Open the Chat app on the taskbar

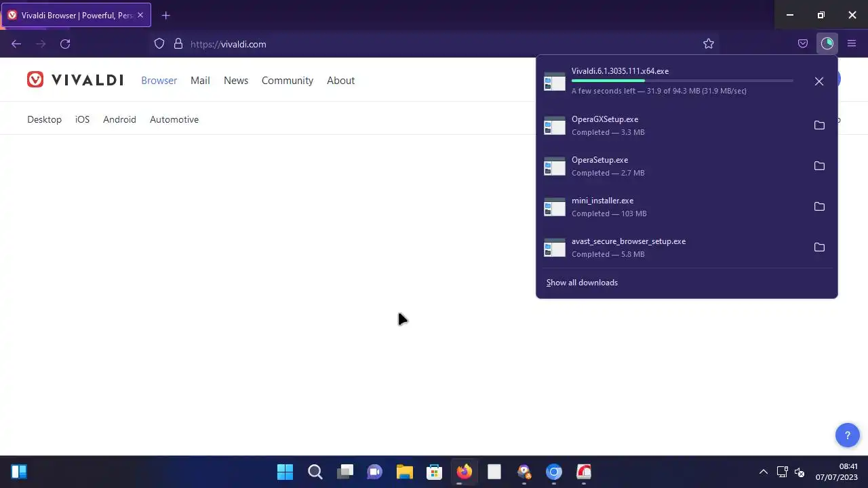[x=375, y=472]
